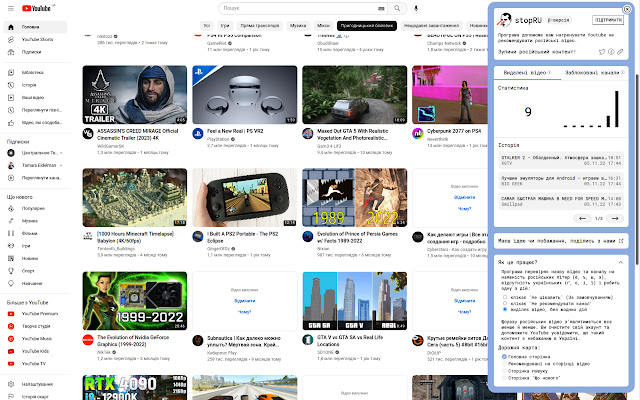Click the ПІДТРИМАТИ button in stopRU
Viewport: 640px width, 400px height.
click(608, 20)
